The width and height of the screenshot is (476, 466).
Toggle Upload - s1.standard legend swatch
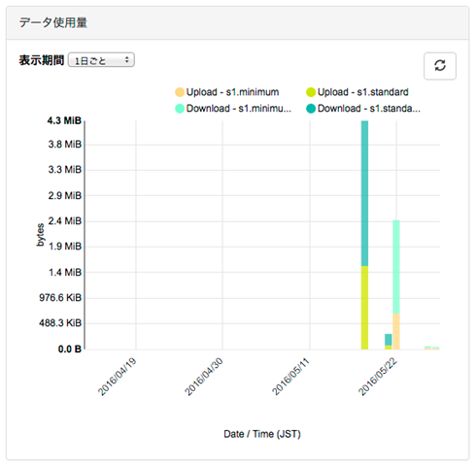point(311,92)
